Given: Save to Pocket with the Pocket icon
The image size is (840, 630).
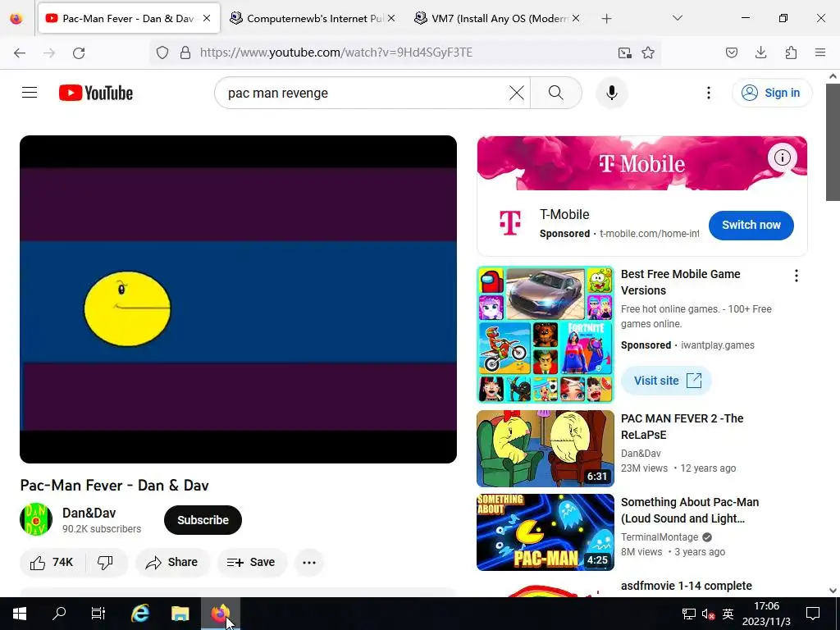Looking at the screenshot, I should (731, 52).
